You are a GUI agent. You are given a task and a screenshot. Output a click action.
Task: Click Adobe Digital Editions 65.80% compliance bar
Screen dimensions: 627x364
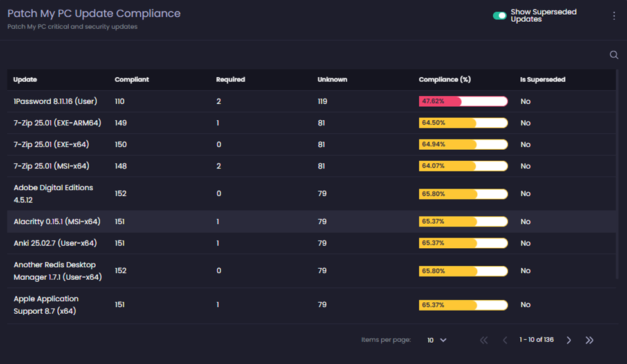click(x=464, y=194)
